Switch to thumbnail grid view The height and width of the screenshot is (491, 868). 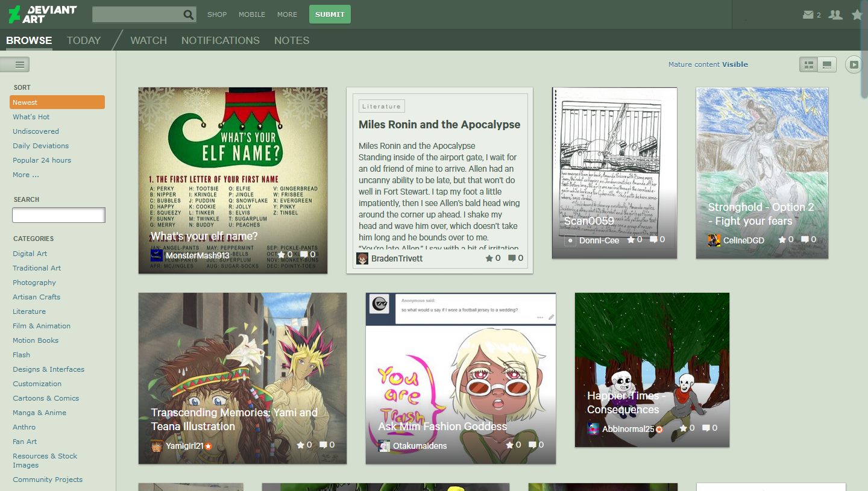point(809,64)
